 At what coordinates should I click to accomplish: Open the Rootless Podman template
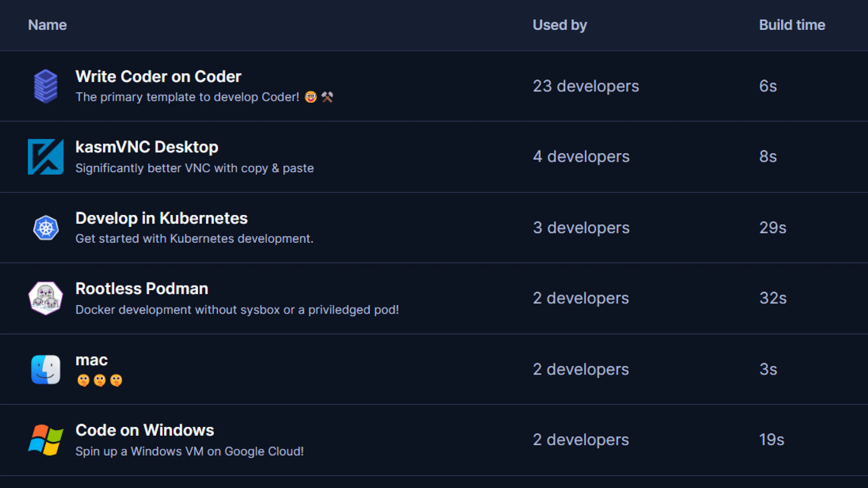point(142,289)
